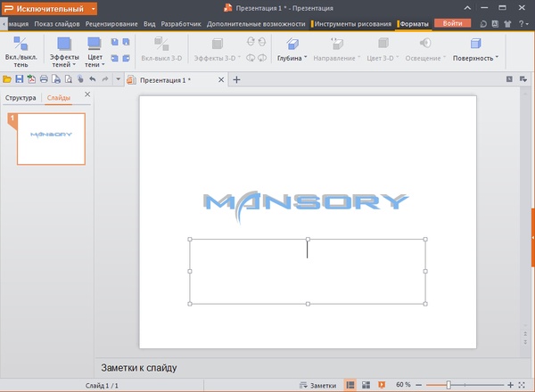Add a new document tab with plus
The height and width of the screenshot is (392, 535).
click(236, 79)
